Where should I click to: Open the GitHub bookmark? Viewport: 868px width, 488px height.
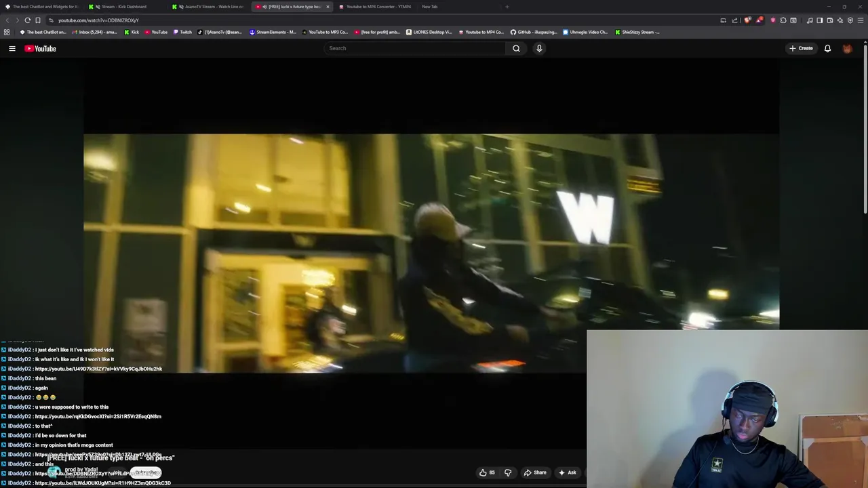point(534,32)
